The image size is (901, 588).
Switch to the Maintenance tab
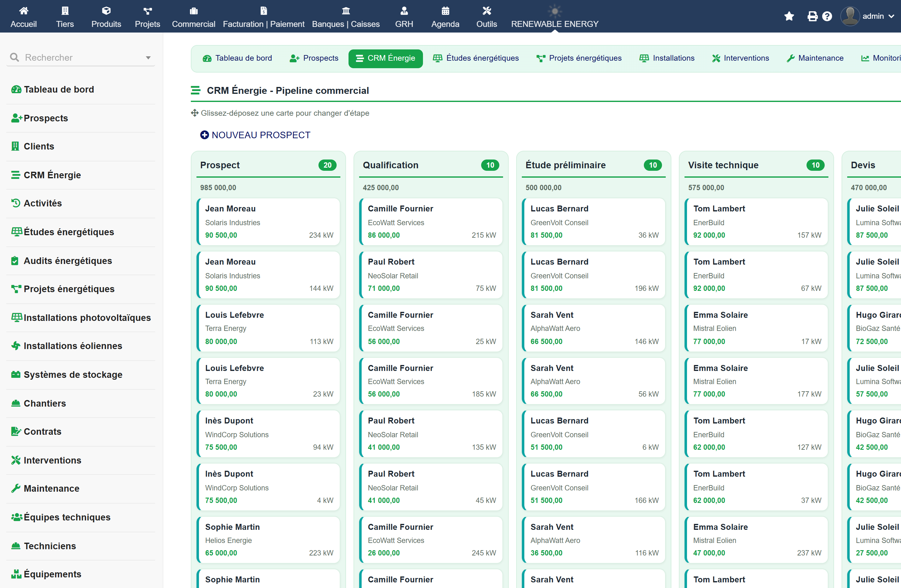coord(815,58)
